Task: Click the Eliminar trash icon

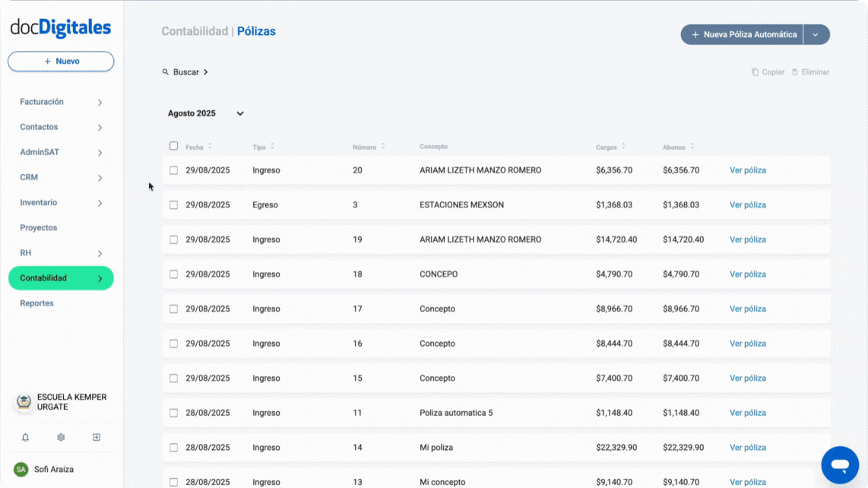Action: 796,71
